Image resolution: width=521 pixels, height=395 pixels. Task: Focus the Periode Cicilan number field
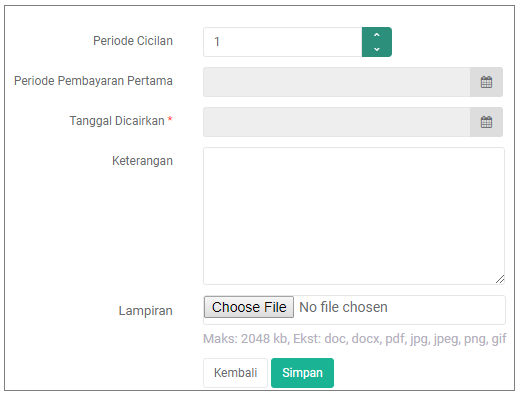[283, 42]
